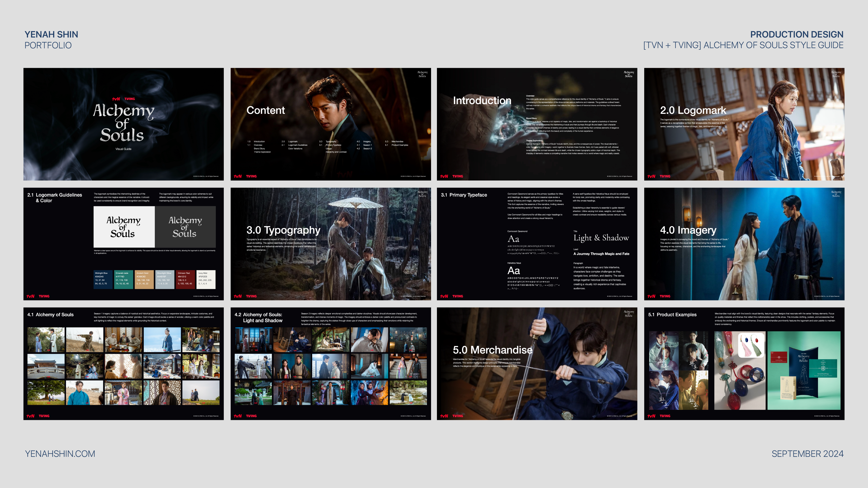Select the 2.0 Logomark slide thumbnail
Image resolution: width=868 pixels, height=488 pixels.
[744, 124]
